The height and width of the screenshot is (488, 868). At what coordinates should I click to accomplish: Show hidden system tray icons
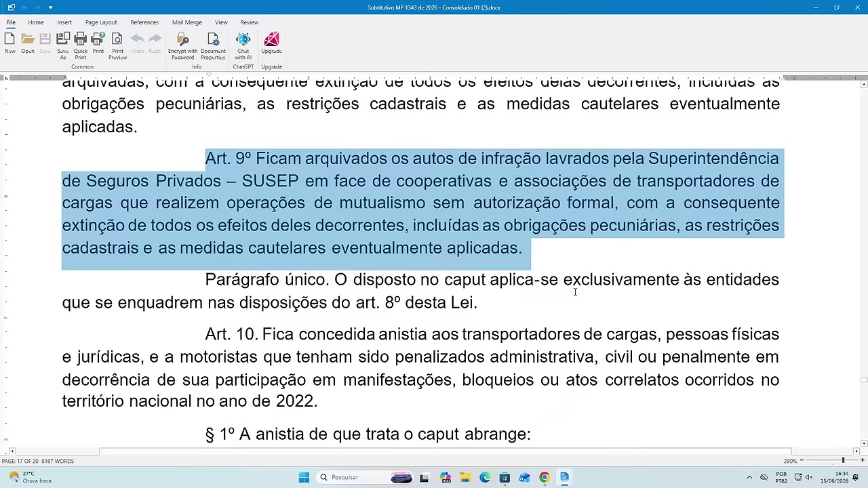pyautogui.click(x=749, y=477)
